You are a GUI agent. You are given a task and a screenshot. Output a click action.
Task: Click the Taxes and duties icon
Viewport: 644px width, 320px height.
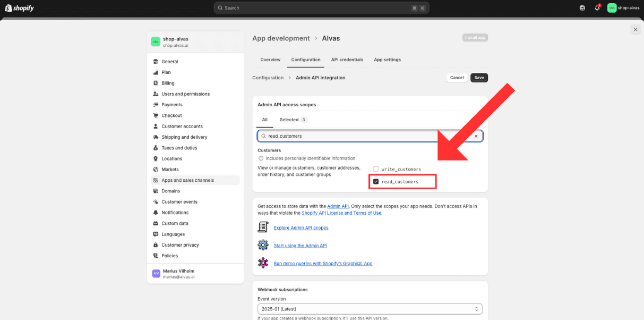156,148
